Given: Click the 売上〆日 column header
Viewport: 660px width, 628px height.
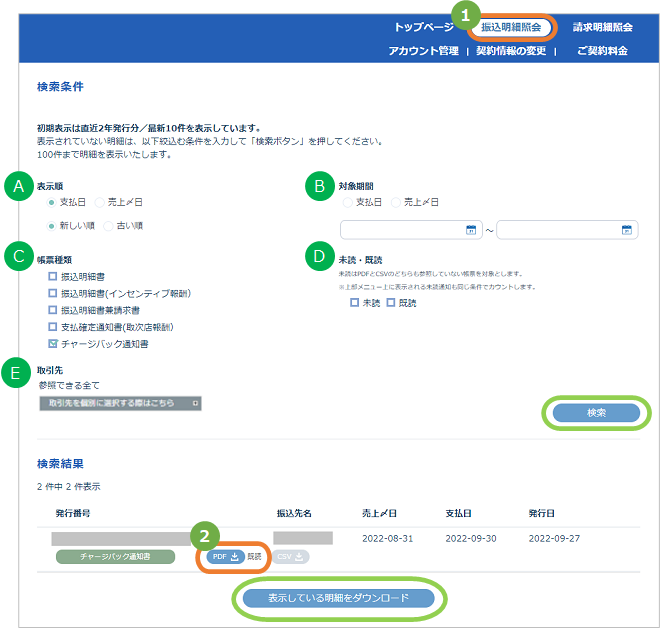Looking at the screenshot, I should [379, 514].
